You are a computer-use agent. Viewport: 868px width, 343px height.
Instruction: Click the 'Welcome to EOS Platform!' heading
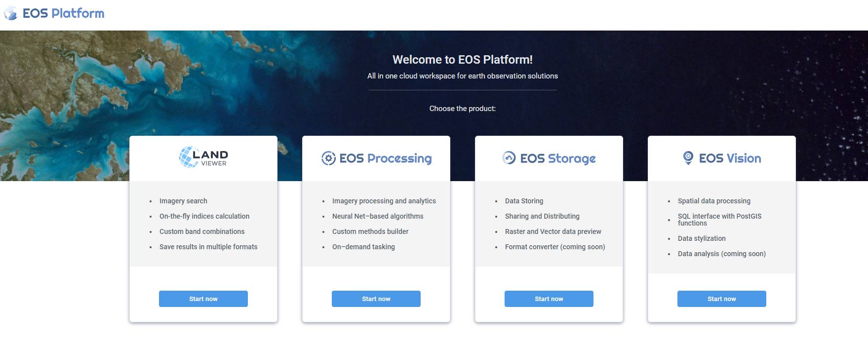coord(463,60)
